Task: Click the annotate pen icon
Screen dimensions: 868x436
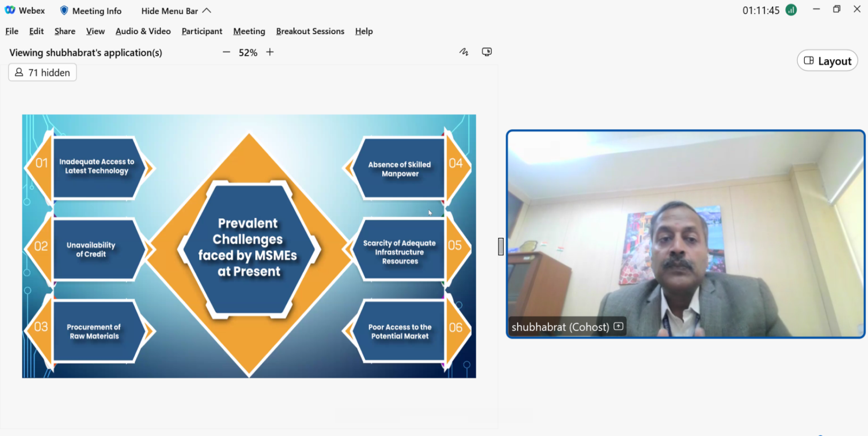Action: coord(464,52)
